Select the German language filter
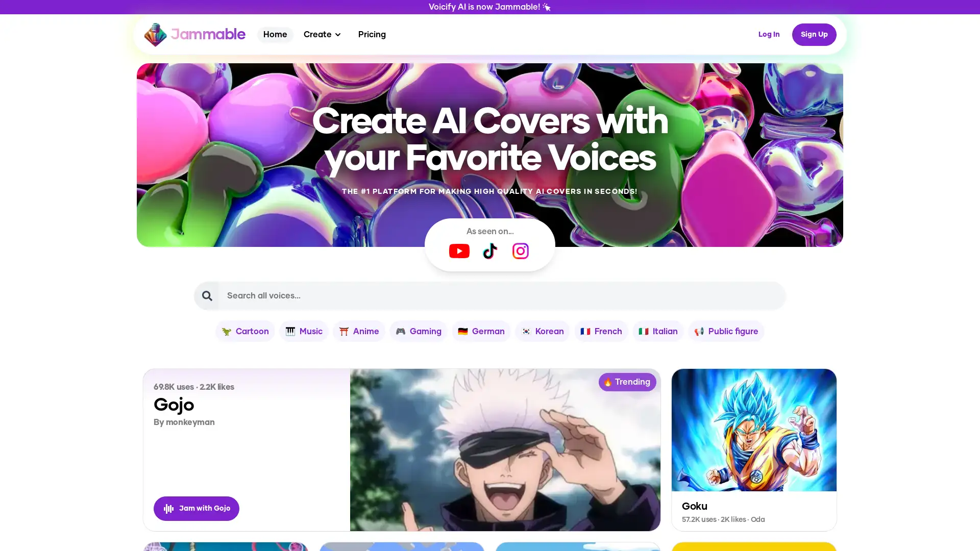Screen dimensions: 980x551 [481, 331]
